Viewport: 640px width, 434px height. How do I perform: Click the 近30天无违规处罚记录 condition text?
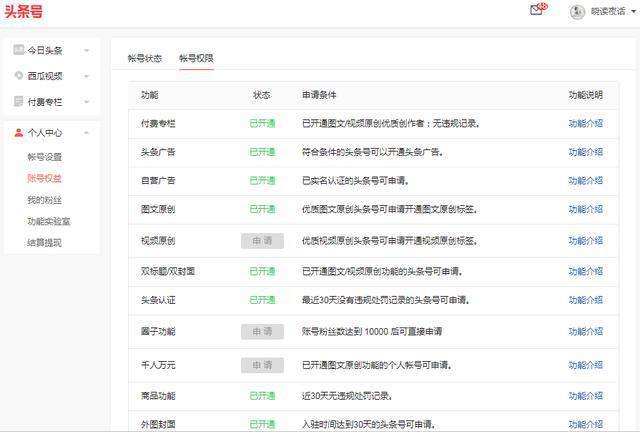(347, 396)
